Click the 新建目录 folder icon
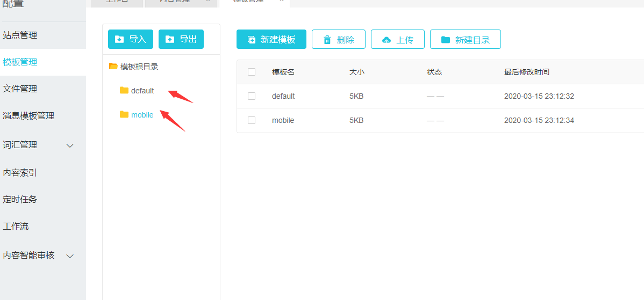This screenshot has width=644, height=300. pyautogui.click(x=446, y=40)
